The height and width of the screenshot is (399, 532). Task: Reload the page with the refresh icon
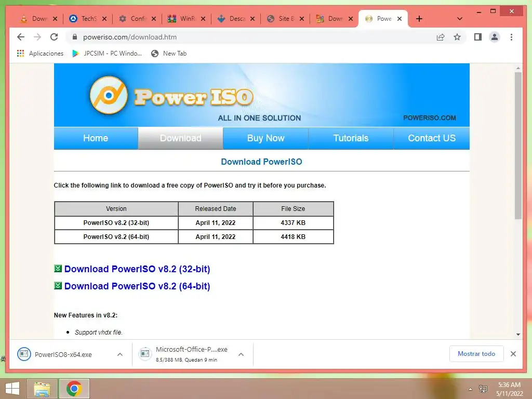54,37
